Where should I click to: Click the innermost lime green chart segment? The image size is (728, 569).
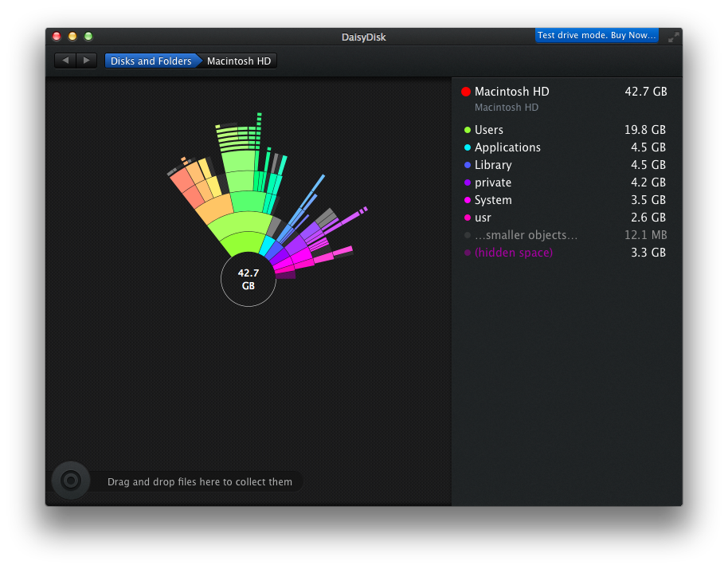(x=244, y=243)
